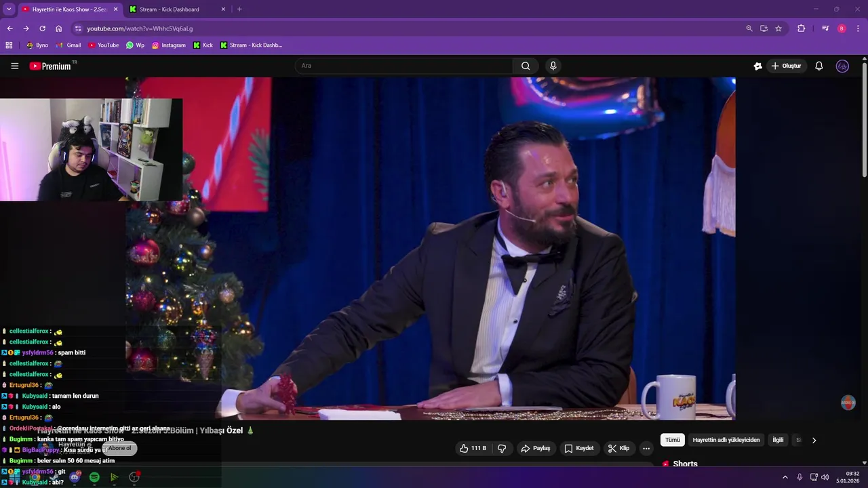The height and width of the screenshot is (488, 868).
Task: Open media control icon in Chrome toolbar
Action: point(825,28)
